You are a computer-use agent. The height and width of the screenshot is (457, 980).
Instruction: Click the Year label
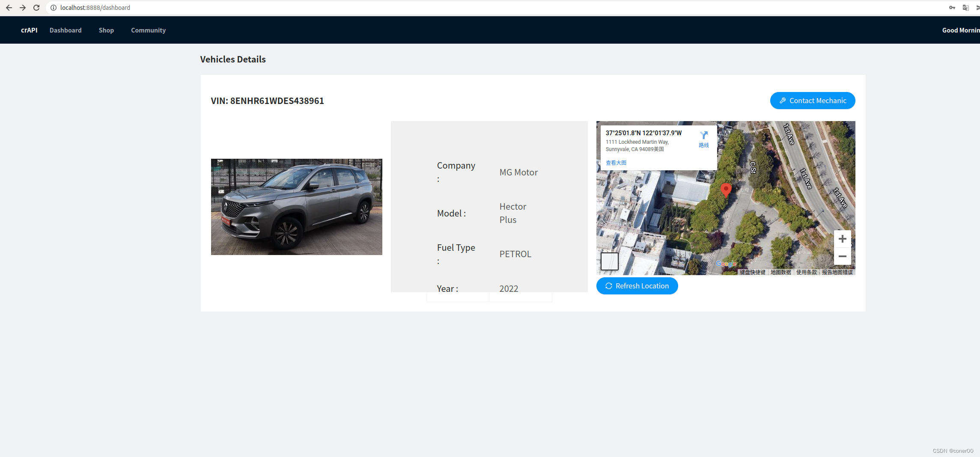coord(447,289)
